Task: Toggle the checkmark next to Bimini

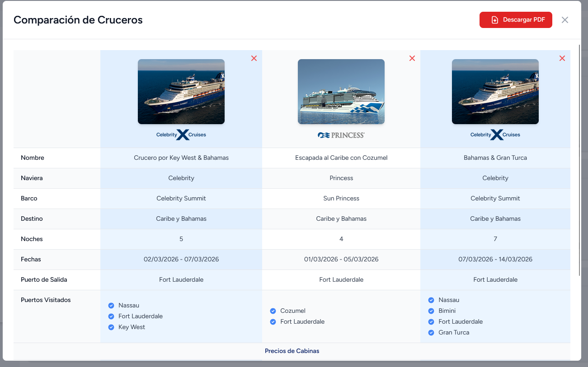Action: [x=431, y=311]
